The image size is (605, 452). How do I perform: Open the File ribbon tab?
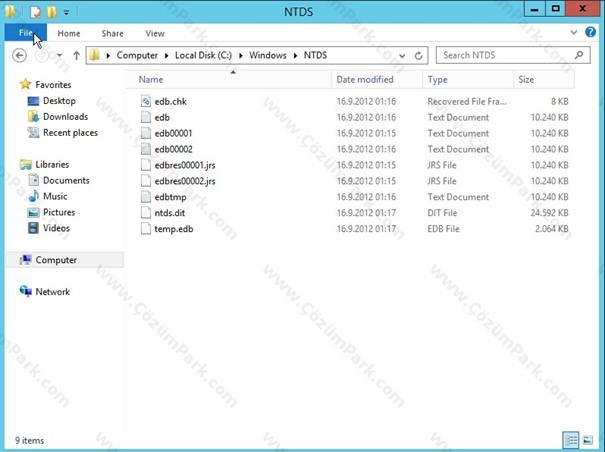click(25, 33)
